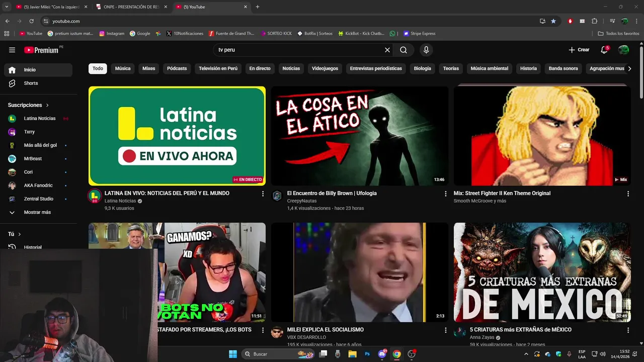The height and width of the screenshot is (362, 644).
Task: Open Discord from the taskbar
Action: coord(382,354)
